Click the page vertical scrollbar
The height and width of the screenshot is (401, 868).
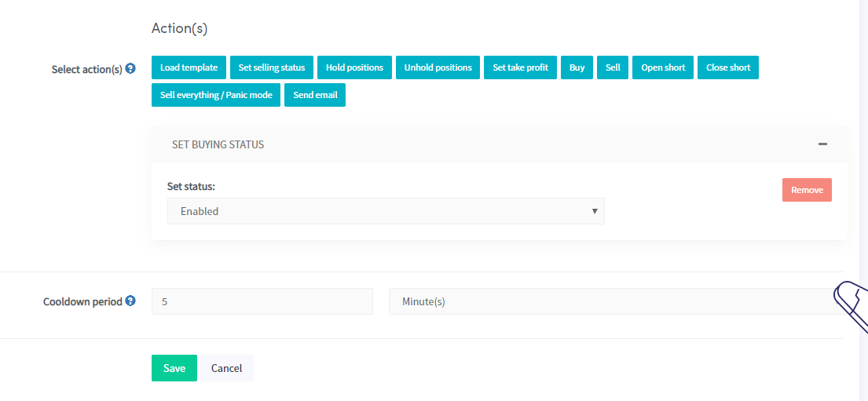pos(863,200)
